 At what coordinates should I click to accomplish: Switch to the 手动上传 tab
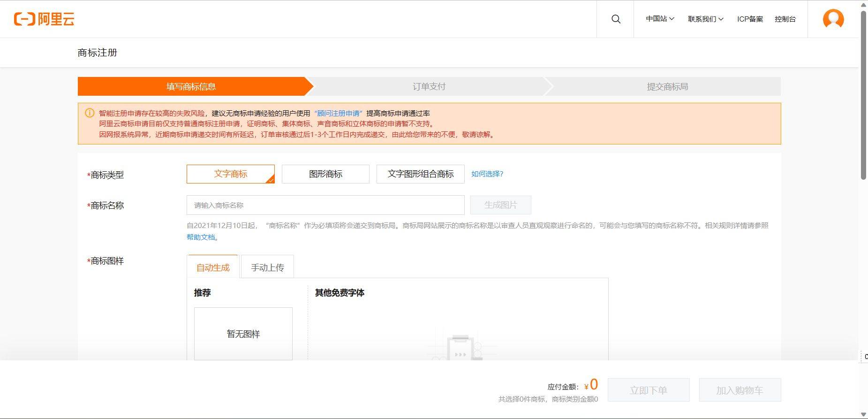coord(267,267)
